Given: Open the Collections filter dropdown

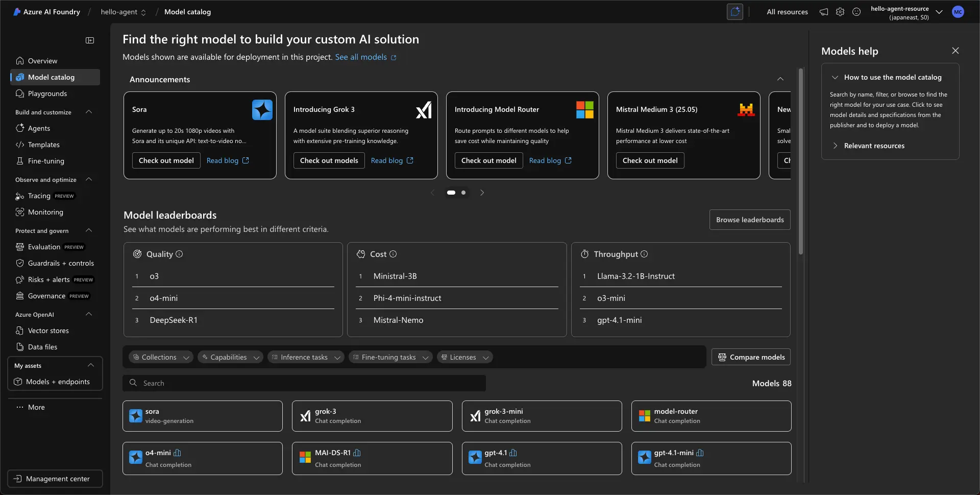Looking at the screenshot, I should (161, 357).
